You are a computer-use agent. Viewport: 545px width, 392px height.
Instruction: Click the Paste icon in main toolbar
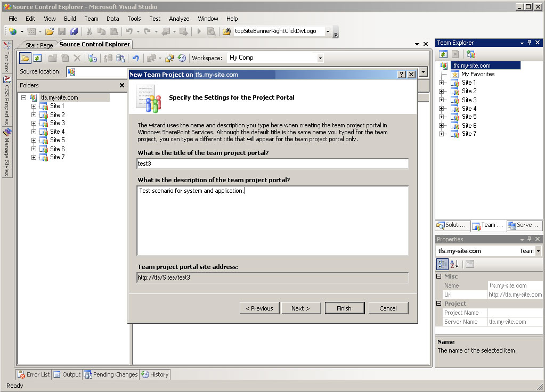point(114,31)
